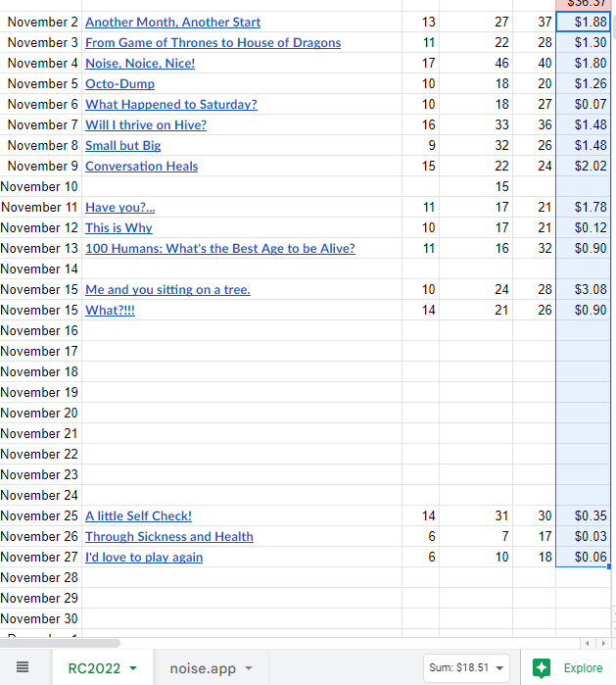Open the noise.app tab dropdown arrow
This screenshot has width=616, height=685.
(x=249, y=668)
